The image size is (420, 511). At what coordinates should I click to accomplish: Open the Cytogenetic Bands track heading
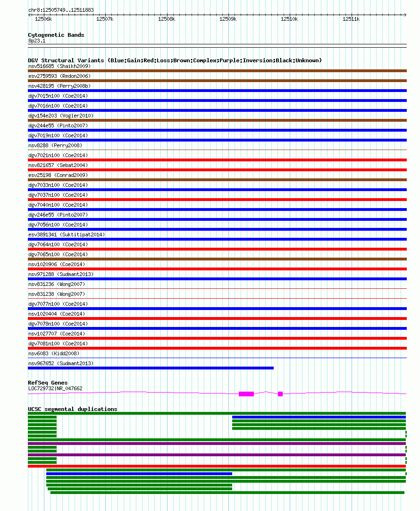[56, 35]
